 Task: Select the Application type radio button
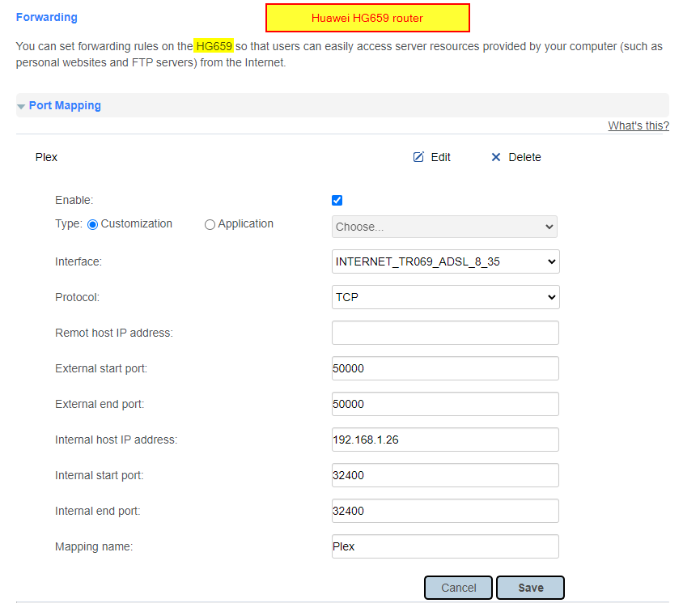pos(210,224)
